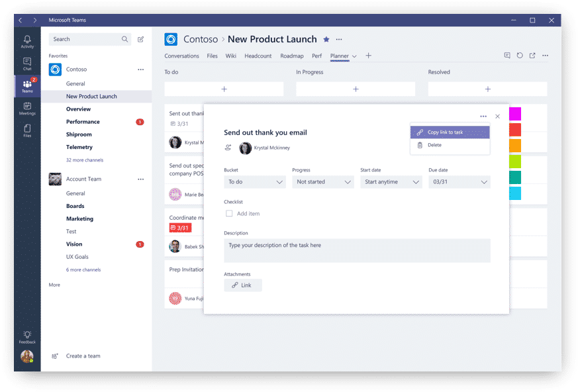The image size is (578, 392).
Task: Close the task details dialog
Action: pos(498,116)
